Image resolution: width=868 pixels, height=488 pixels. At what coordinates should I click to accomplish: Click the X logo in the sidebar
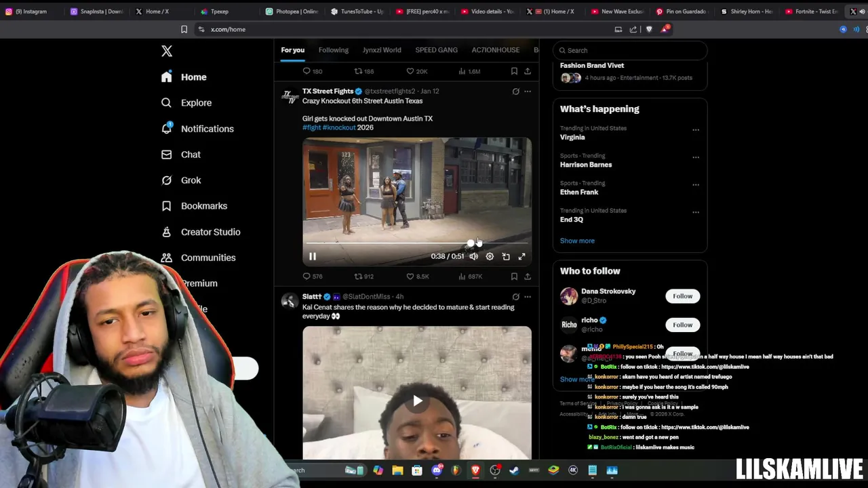(x=167, y=51)
